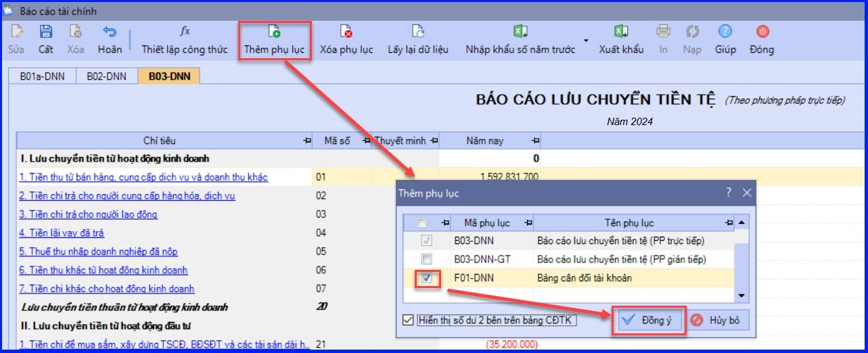The image size is (868, 353).
Task: Select cell F01-DNN in list
Action: (x=491, y=277)
